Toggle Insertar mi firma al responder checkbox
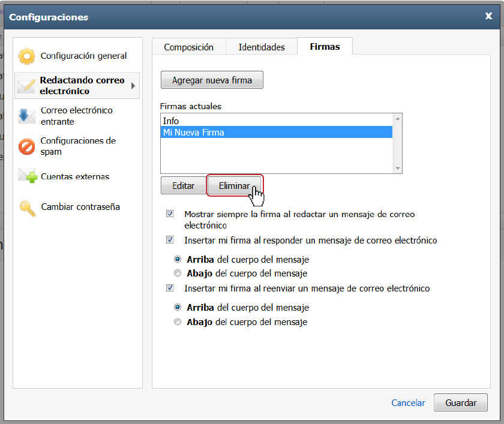The width and height of the screenshot is (504, 424). coord(170,240)
